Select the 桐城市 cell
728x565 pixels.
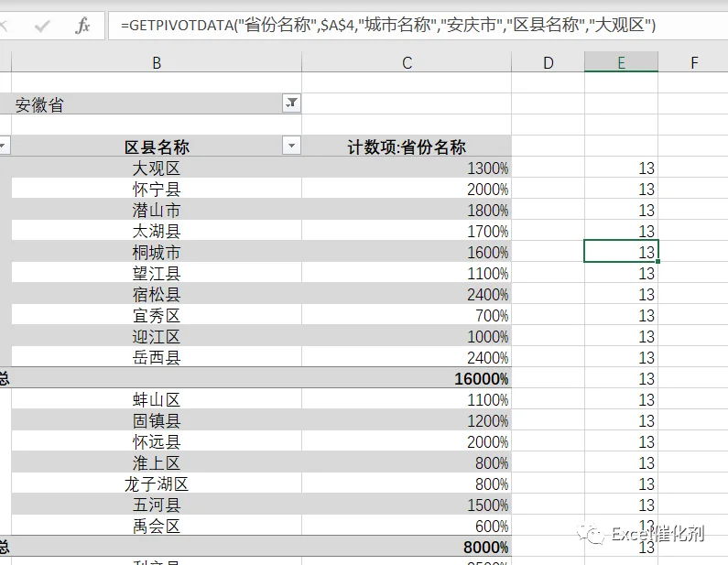point(157,252)
